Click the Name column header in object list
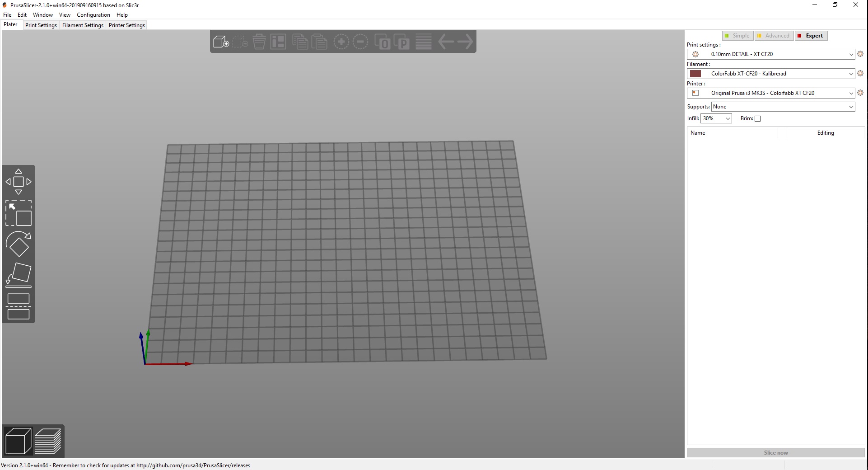The image size is (868, 470). point(733,133)
